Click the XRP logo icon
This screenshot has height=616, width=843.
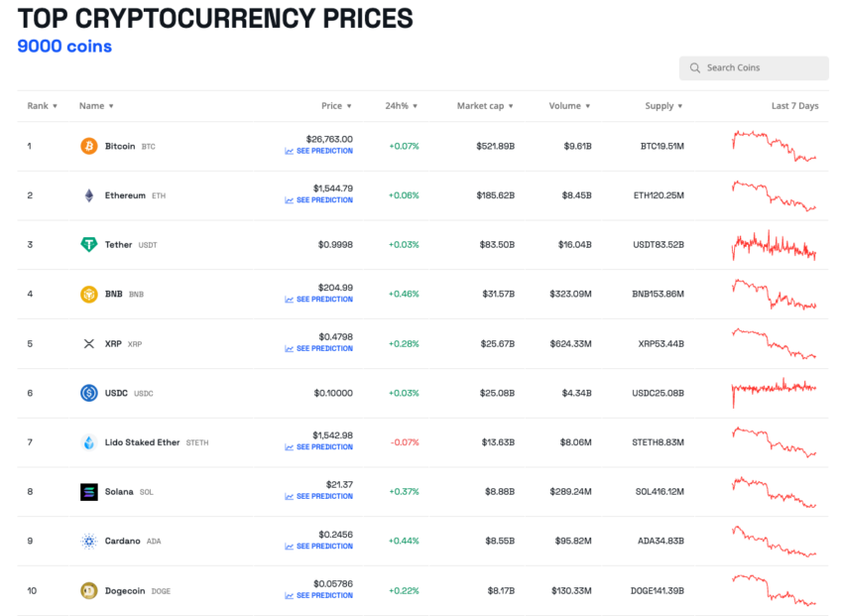tap(90, 343)
